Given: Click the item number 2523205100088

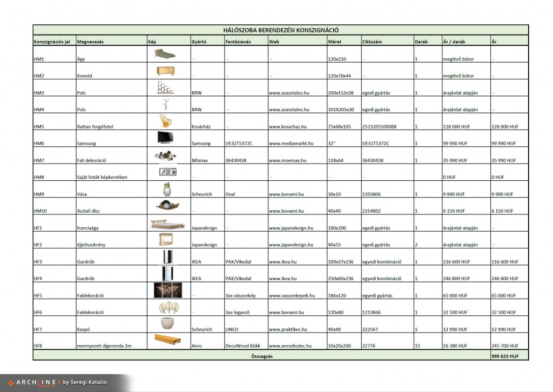Looking at the screenshot, I should click(x=379, y=126).
